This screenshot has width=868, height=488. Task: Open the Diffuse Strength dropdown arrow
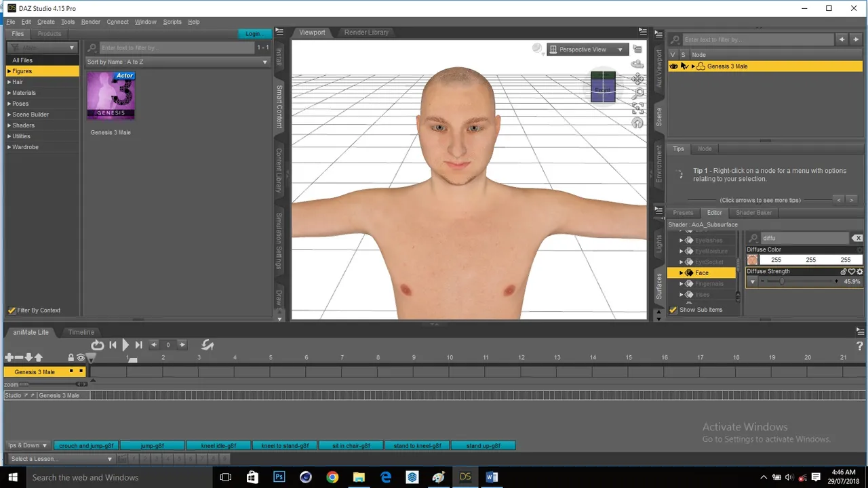(x=753, y=281)
